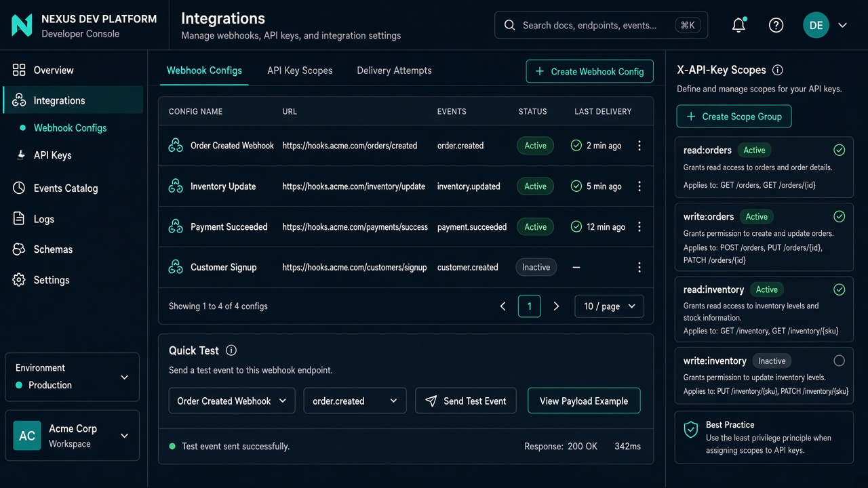Click info icon next to X-API-Key Scopes

778,70
